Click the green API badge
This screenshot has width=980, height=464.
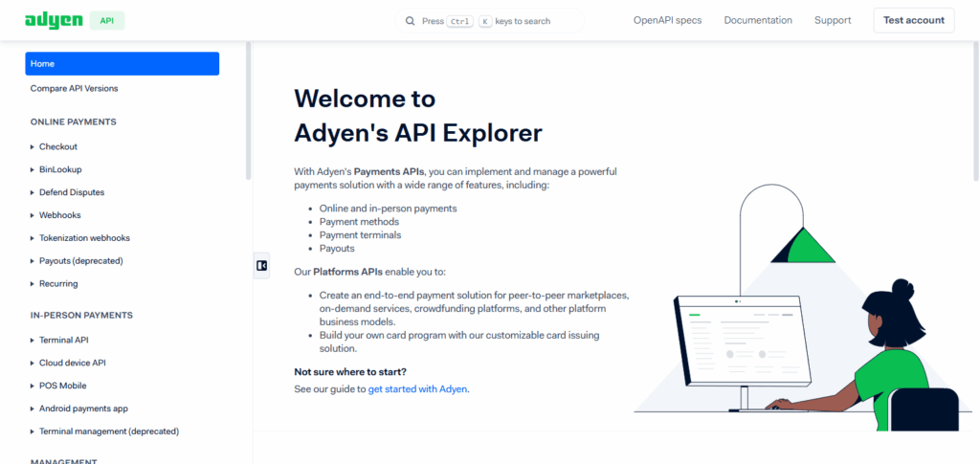coord(107,20)
